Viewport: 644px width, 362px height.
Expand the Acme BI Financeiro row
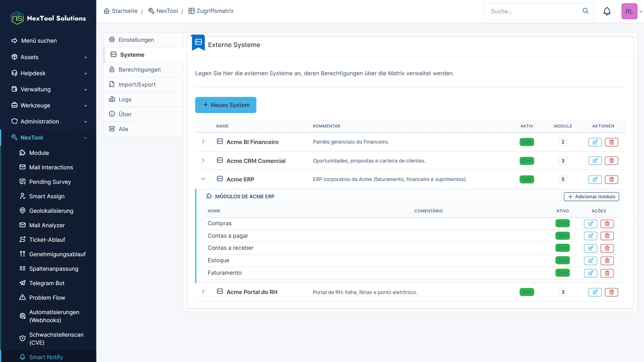(203, 142)
